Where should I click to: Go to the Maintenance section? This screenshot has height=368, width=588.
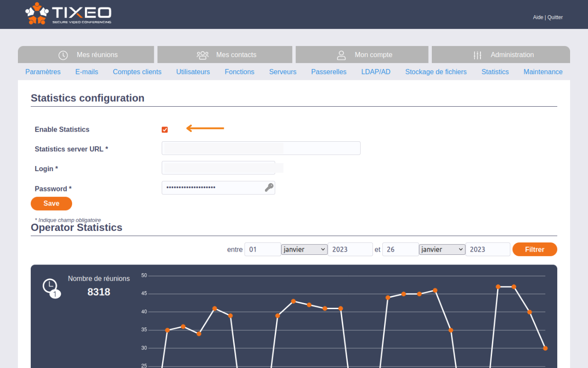click(x=543, y=72)
